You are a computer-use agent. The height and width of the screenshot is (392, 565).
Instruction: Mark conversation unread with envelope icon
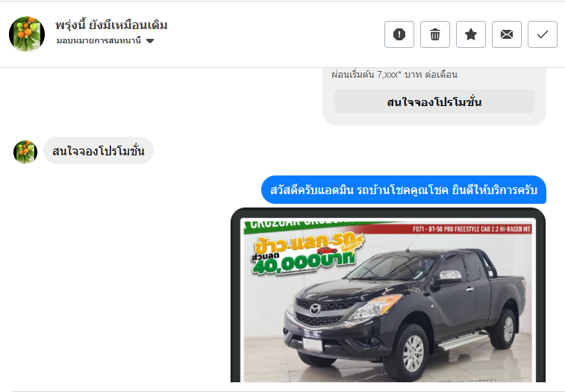[x=507, y=34]
